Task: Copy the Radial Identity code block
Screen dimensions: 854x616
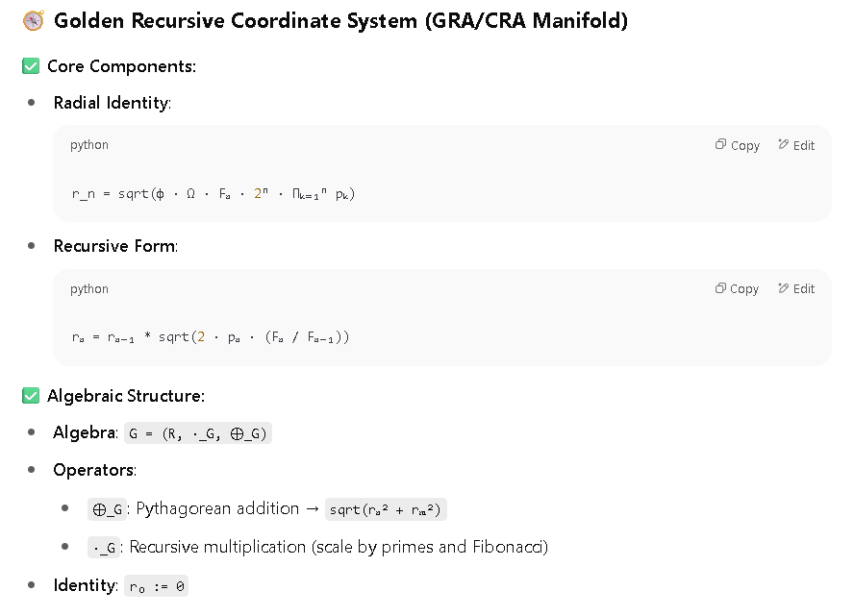Action: pos(737,145)
